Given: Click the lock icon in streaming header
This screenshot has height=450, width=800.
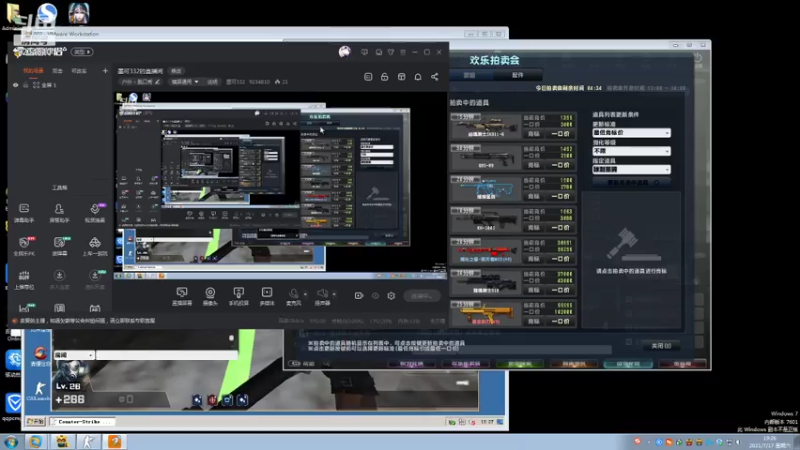Looking at the screenshot, I should tap(385, 77).
